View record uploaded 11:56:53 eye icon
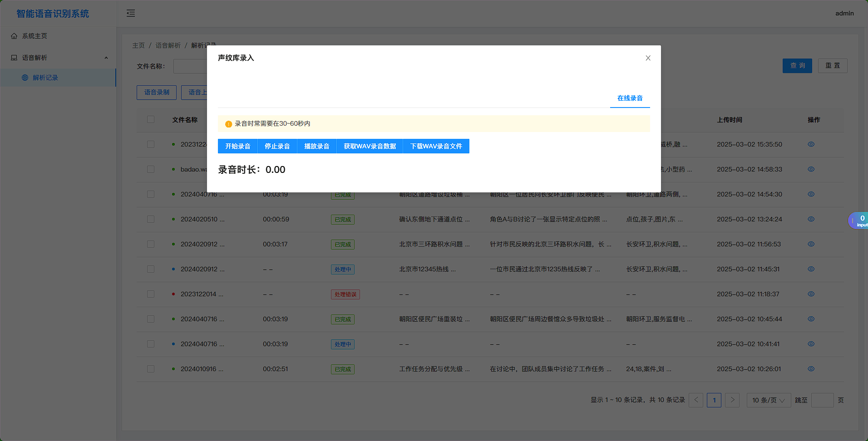The image size is (868, 441). [811, 244]
